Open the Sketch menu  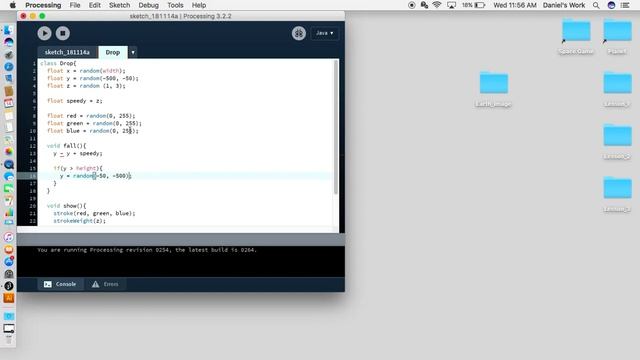119,5
